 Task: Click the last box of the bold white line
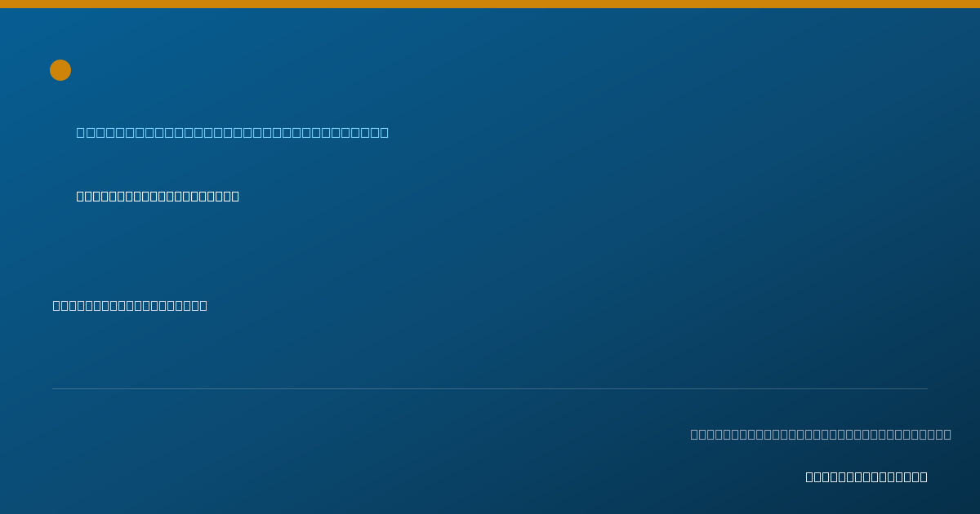(235, 196)
